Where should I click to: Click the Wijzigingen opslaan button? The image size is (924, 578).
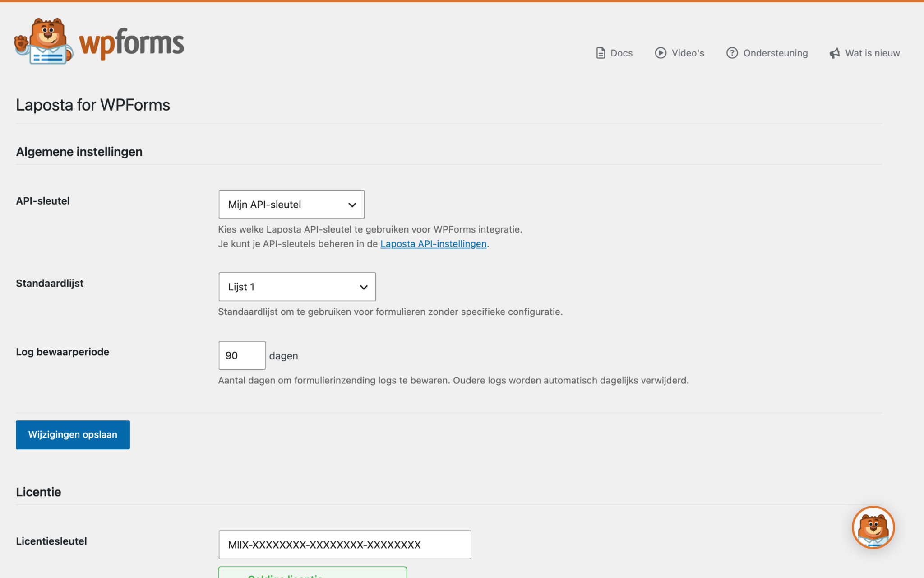[x=73, y=435]
